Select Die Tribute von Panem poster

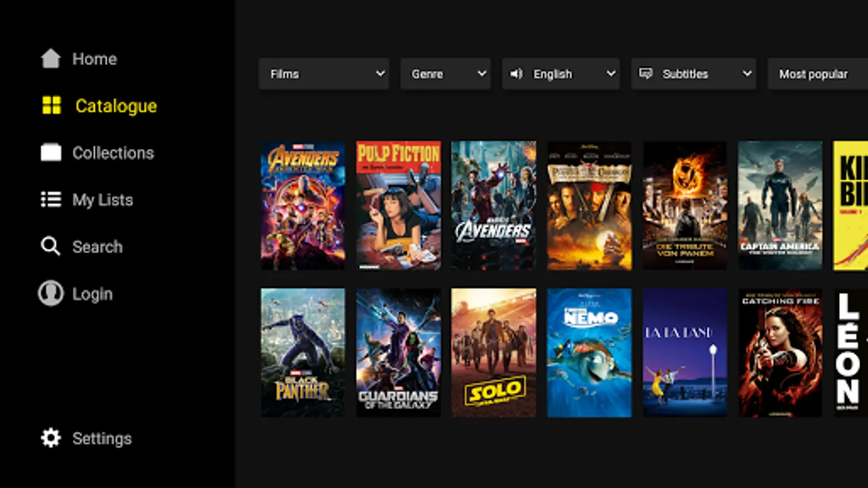click(685, 206)
